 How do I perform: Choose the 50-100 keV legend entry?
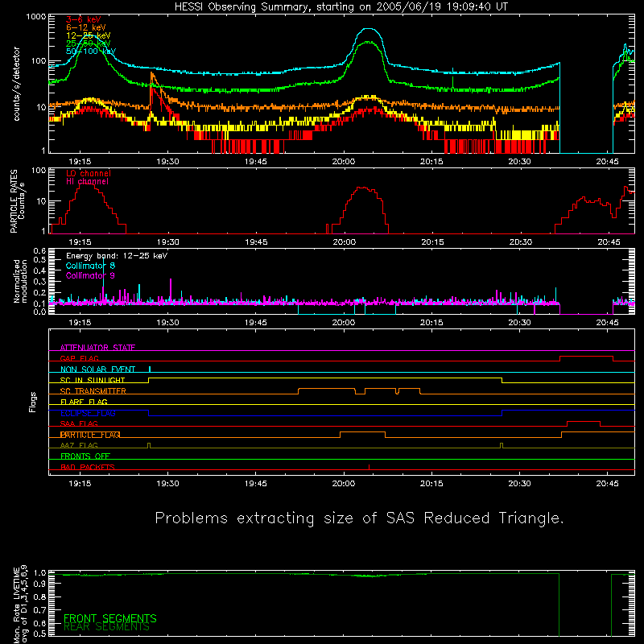point(91,52)
